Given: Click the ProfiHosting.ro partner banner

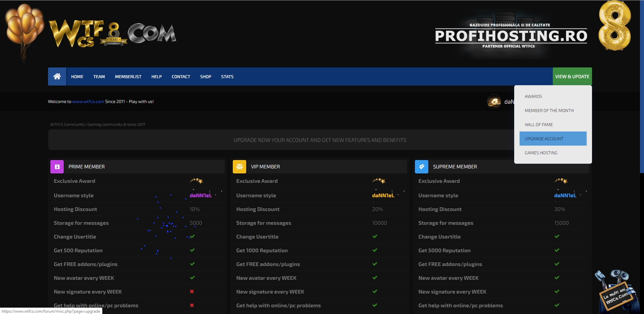Looking at the screenshot, I should pyautogui.click(x=511, y=35).
